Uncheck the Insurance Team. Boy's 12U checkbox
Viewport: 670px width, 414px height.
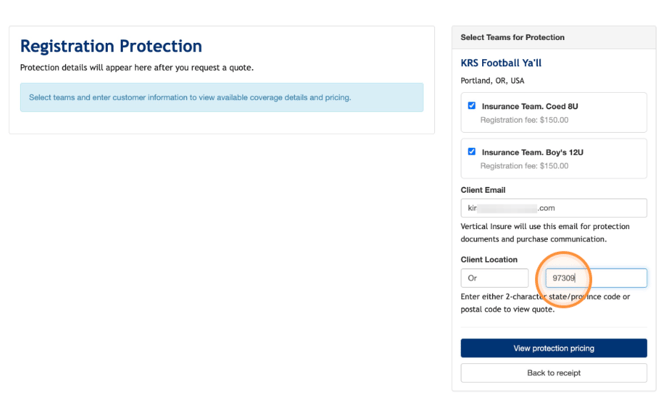[471, 152]
